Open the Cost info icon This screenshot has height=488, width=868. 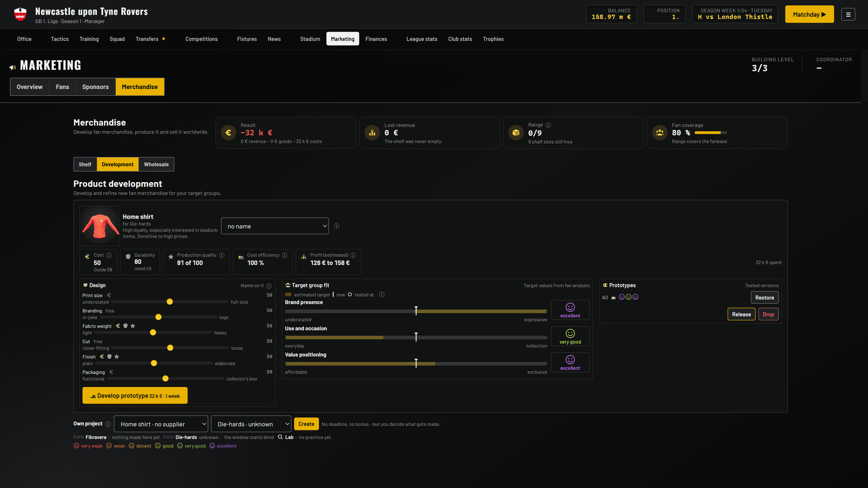[109, 255]
